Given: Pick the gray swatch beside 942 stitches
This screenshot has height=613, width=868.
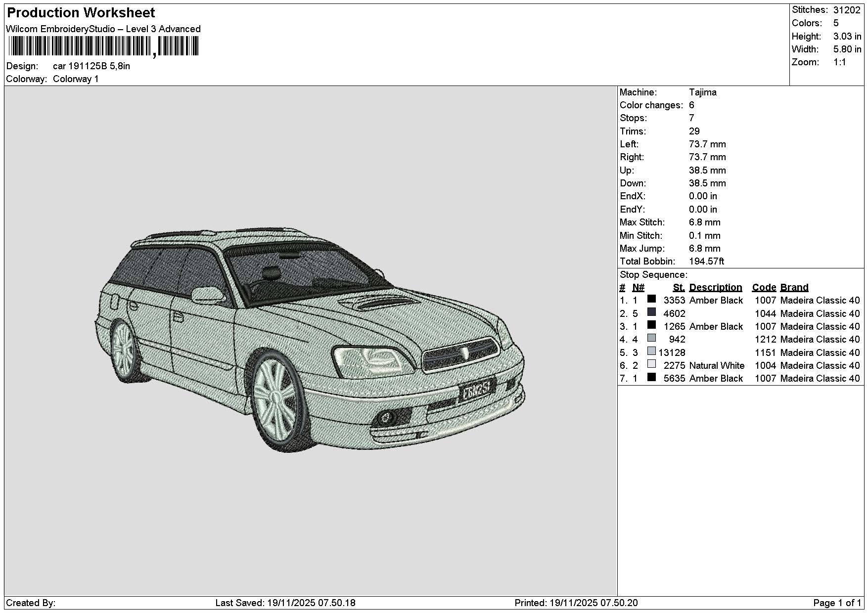Looking at the screenshot, I should click(x=651, y=338).
